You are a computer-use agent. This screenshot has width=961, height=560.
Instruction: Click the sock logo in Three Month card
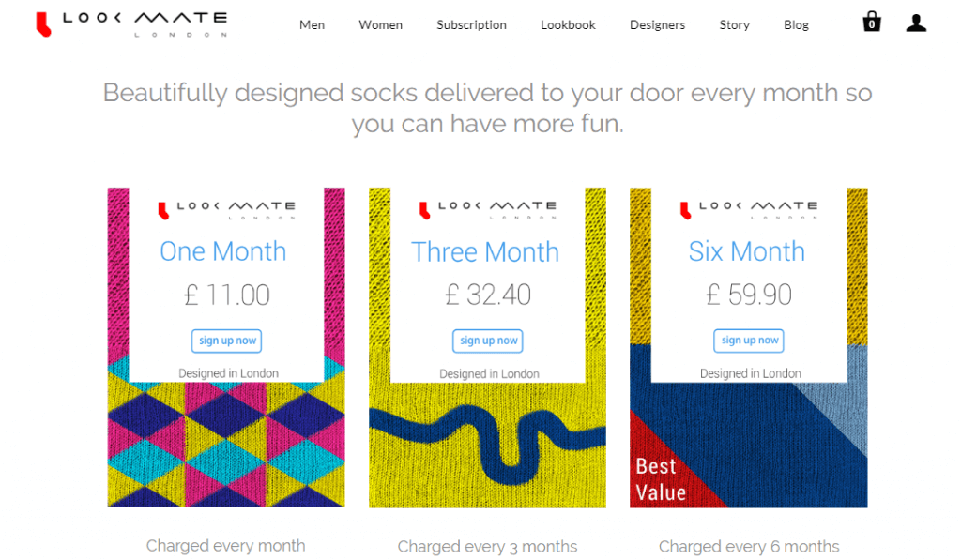(x=487, y=209)
